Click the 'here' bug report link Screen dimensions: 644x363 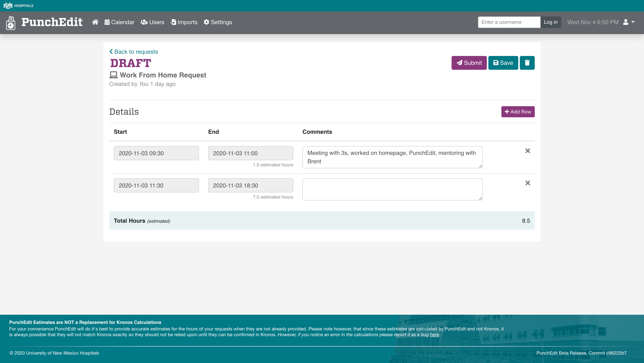tap(434, 334)
